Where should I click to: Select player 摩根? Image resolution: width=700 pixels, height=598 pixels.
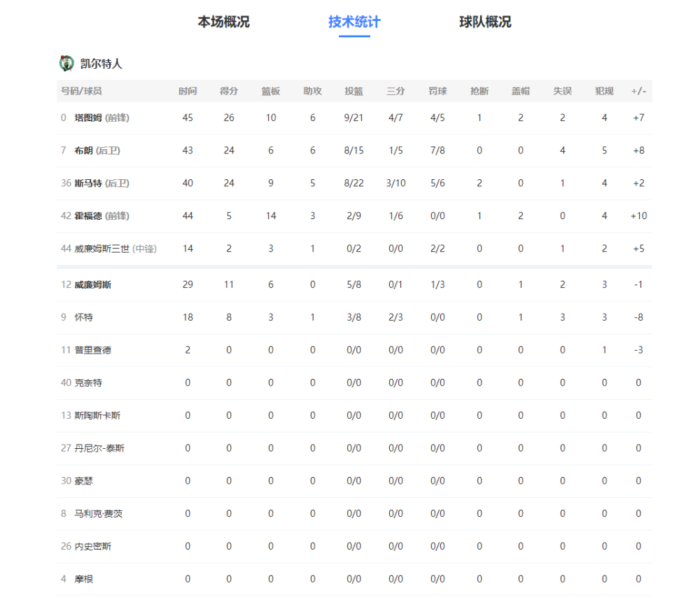[83, 579]
